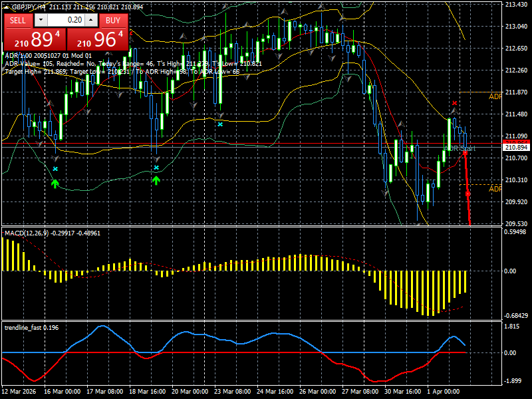
Task: Click the '1 Apr 00:00' time axis label
Action: click(x=444, y=392)
